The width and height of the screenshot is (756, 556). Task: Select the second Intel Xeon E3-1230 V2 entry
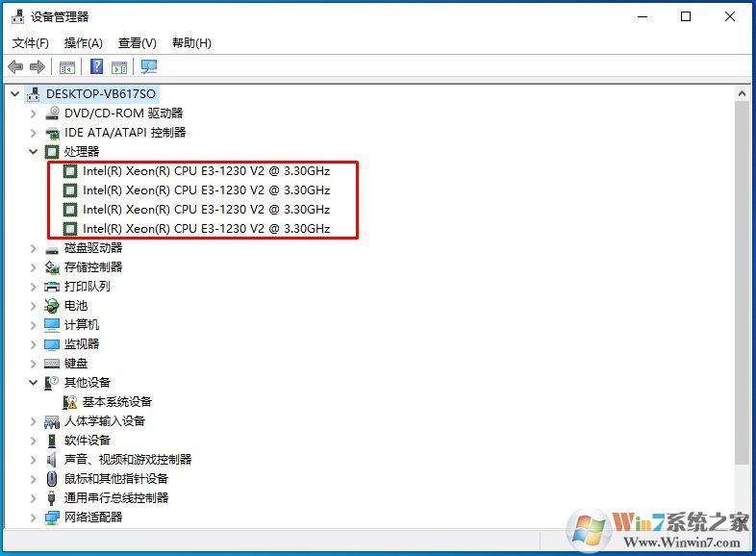(x=207, y=190)
